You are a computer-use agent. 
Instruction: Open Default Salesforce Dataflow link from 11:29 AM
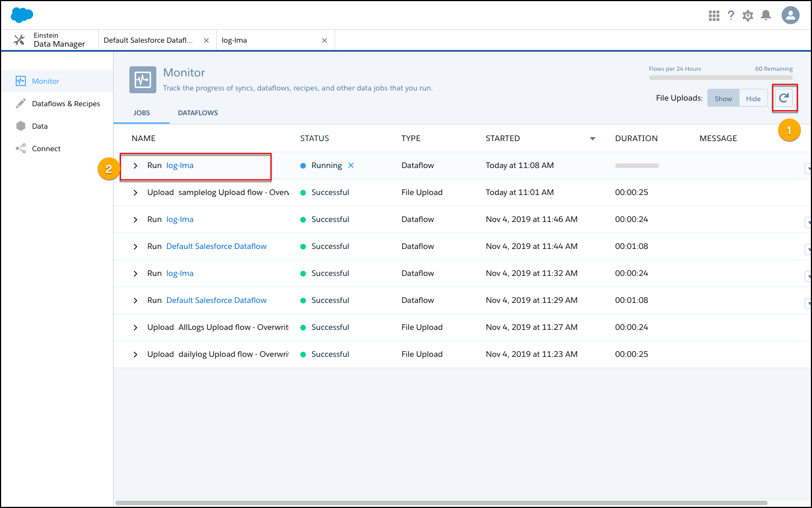coord(216,300)
